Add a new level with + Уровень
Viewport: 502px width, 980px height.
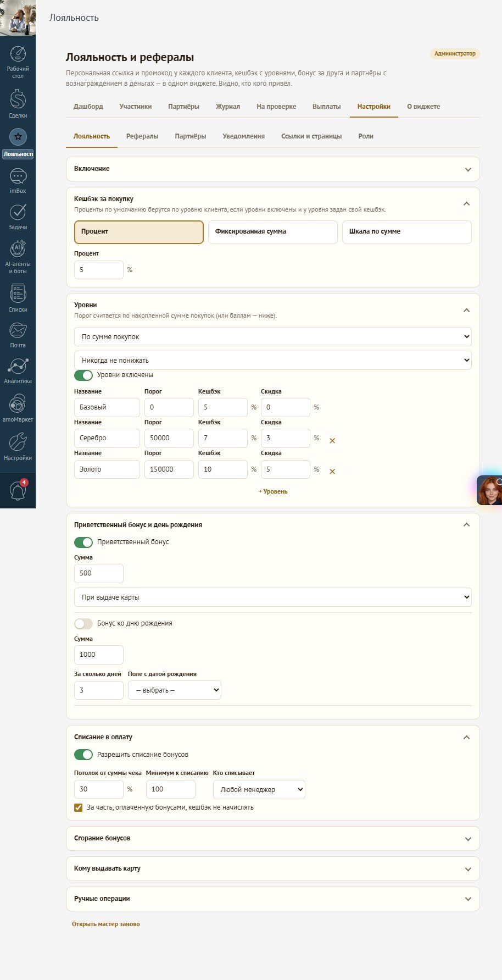click(x=273, y=491)
